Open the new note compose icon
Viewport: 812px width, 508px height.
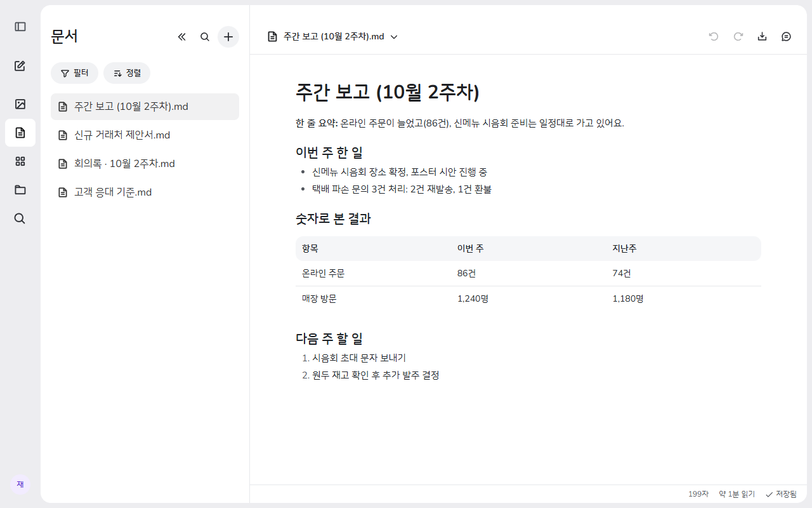pos(20,66)
